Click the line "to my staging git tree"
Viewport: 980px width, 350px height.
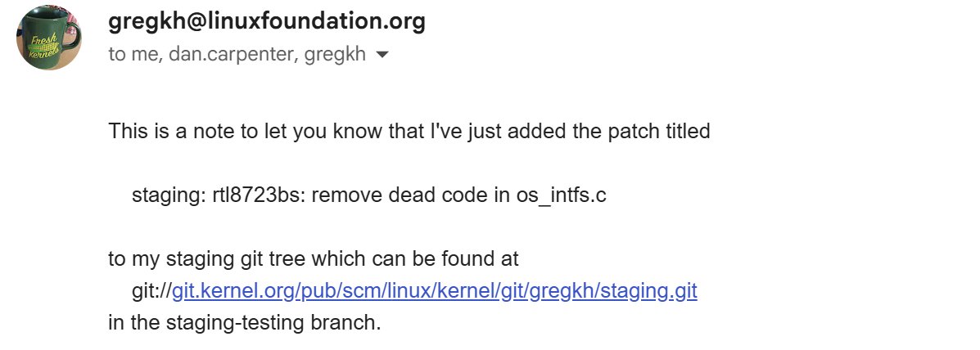229,259
